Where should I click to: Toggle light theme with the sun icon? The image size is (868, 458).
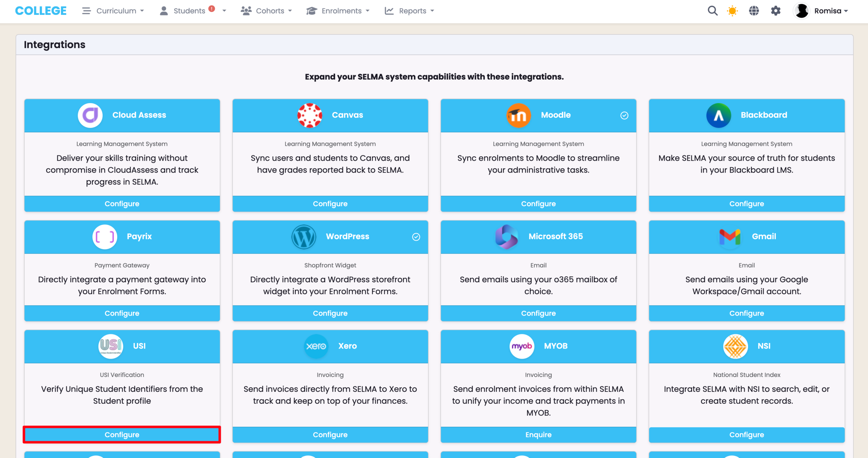[732, 11]
